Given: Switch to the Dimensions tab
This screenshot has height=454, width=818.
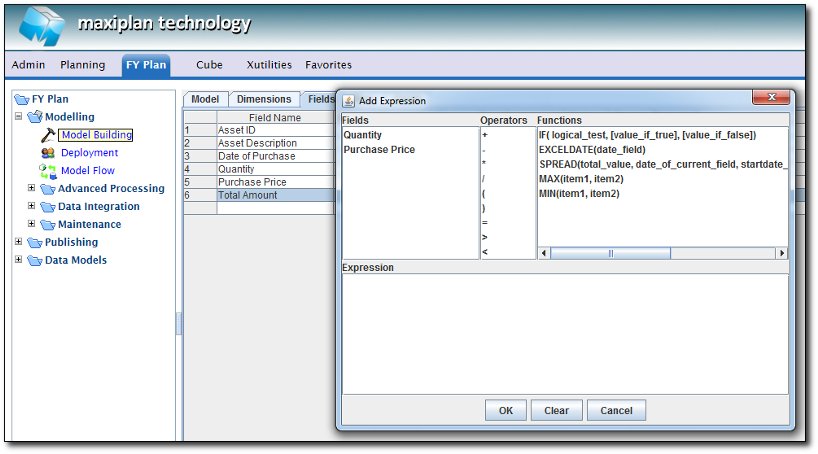Looking at the screenshot, I should point(264,99).
